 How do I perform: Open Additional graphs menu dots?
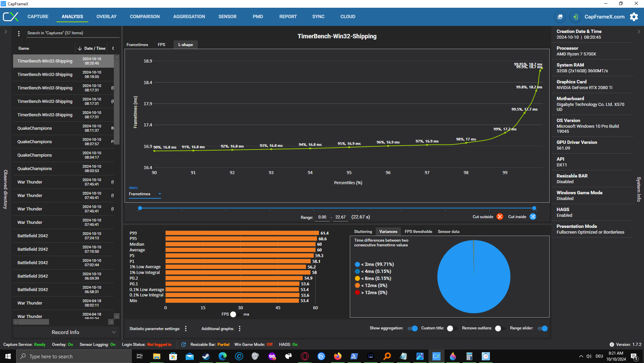coord(240,329)
